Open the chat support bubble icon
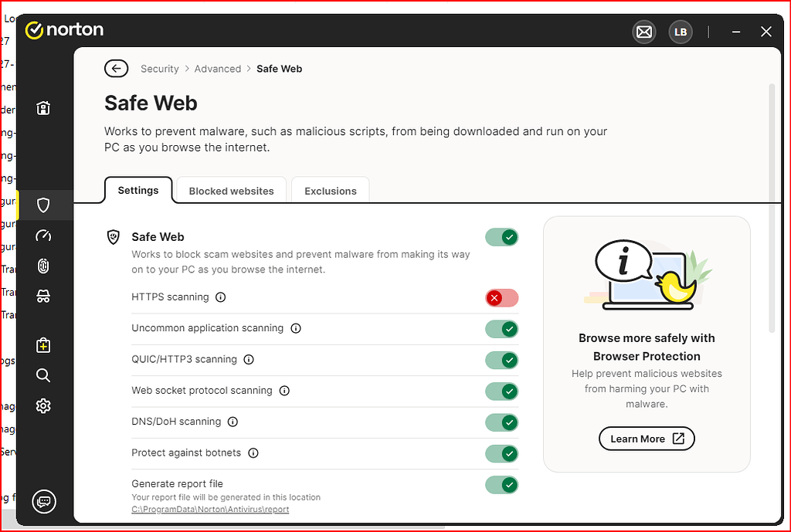The height and width of the screenshot is (532, 791). (43, 501)
